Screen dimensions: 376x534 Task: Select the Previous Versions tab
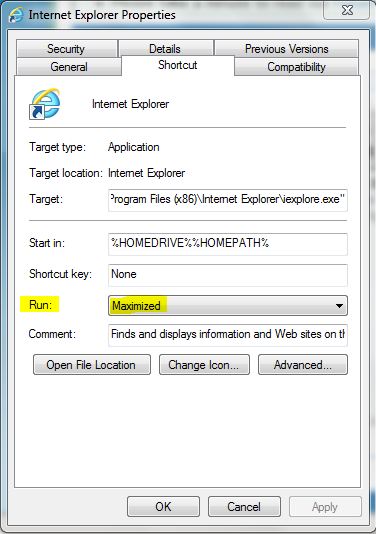click(x=286, y=49)
